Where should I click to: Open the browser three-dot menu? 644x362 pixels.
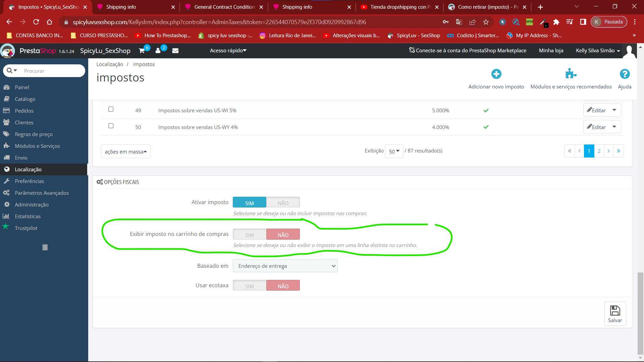(x=635, y=22)
